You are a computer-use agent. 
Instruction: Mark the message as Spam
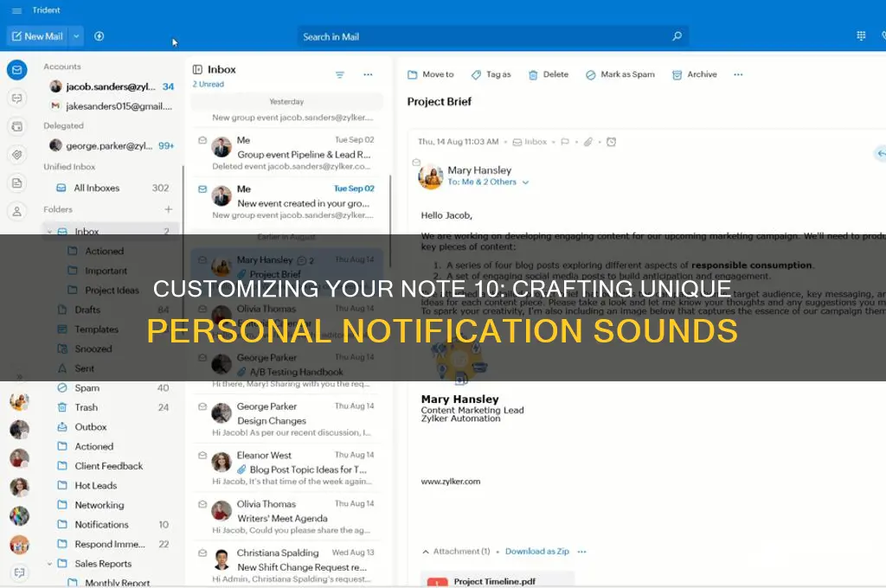[x=620, y=74]
